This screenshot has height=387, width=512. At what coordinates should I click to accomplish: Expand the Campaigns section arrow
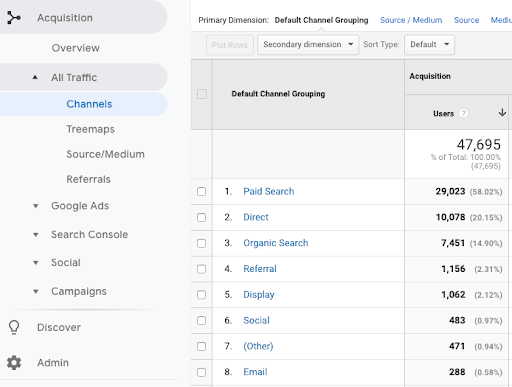(36, 292)
